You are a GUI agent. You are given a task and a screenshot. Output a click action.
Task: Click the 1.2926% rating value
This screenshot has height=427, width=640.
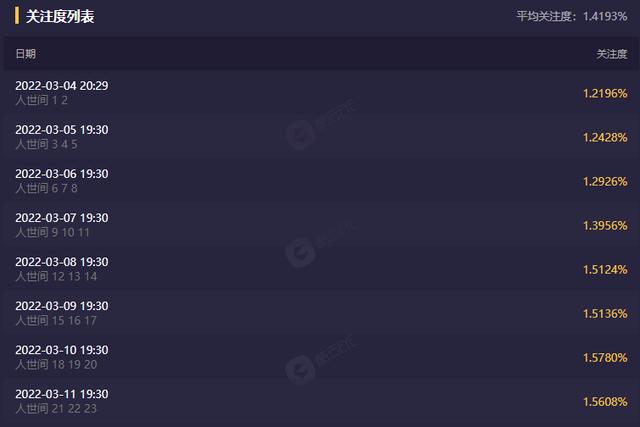coord(605,182)
